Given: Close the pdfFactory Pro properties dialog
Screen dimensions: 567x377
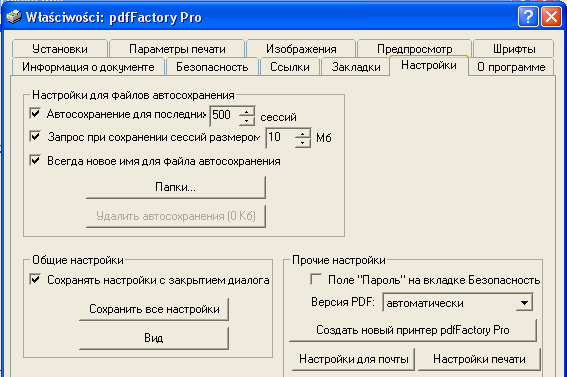Looking at the screenshot, I should pos(551,17).
